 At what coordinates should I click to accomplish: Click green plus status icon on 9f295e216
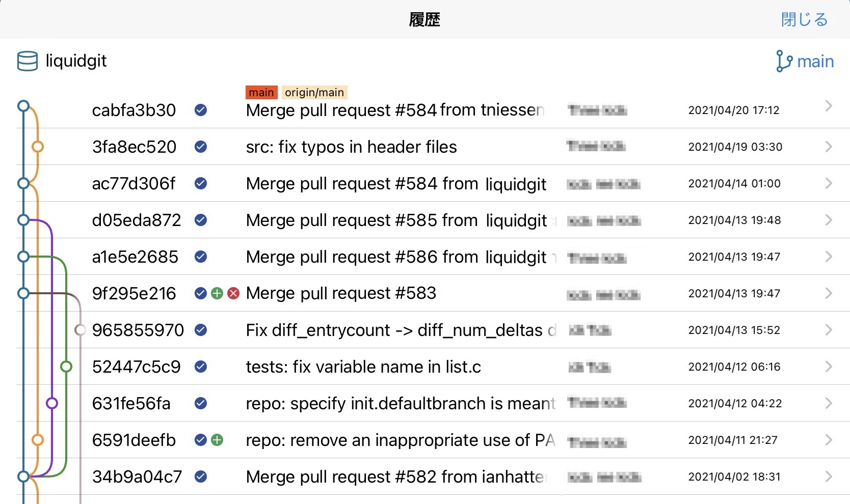[217, 293]
